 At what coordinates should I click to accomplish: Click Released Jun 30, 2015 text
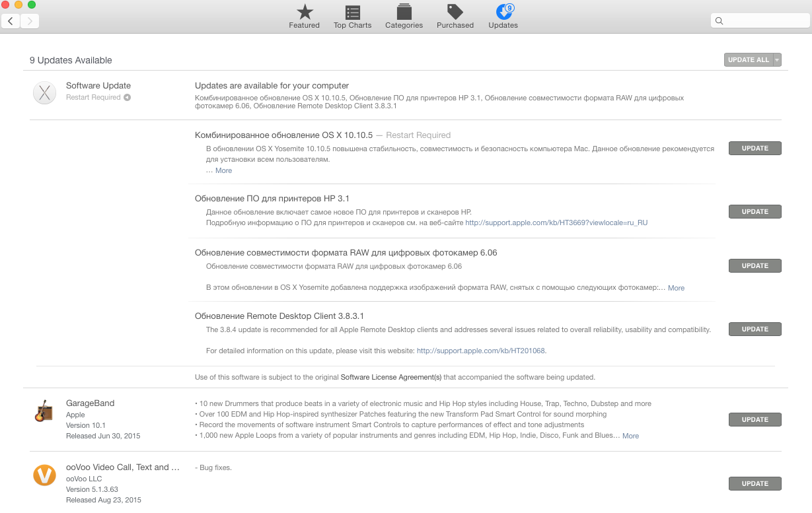click(103, 436)
